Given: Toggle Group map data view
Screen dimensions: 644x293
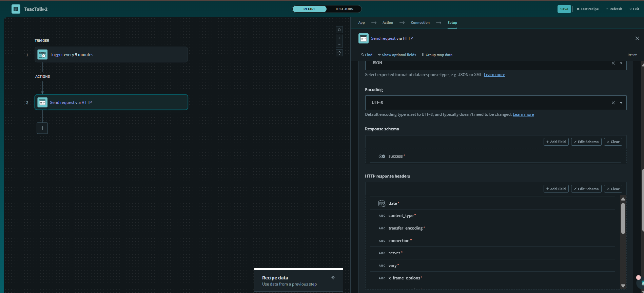Looking at the screenshot, I should [x=437, y=55].
